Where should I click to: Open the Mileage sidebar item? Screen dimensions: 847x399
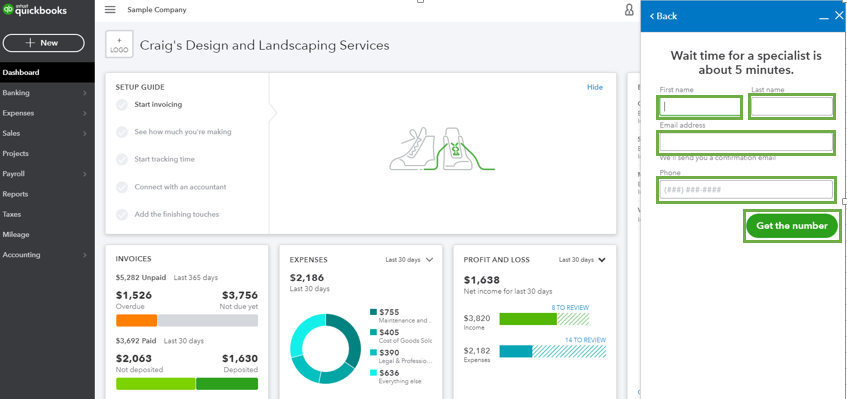point(47,235)
